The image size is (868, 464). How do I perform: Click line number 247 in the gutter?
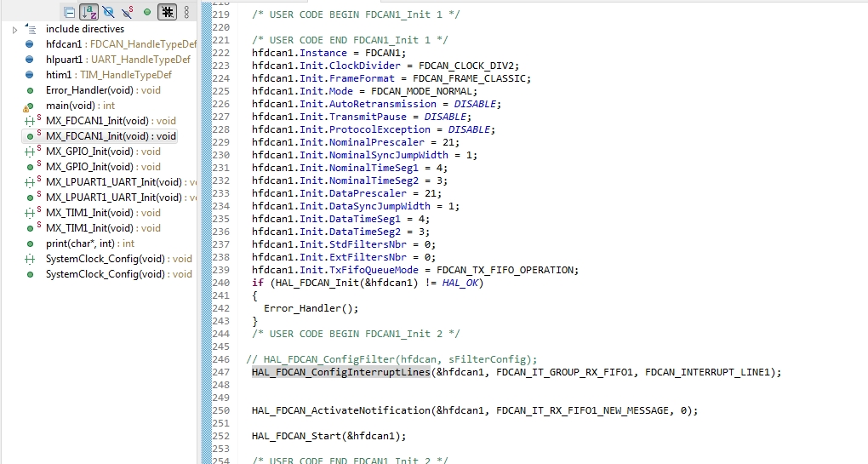(x=221, y=372)
